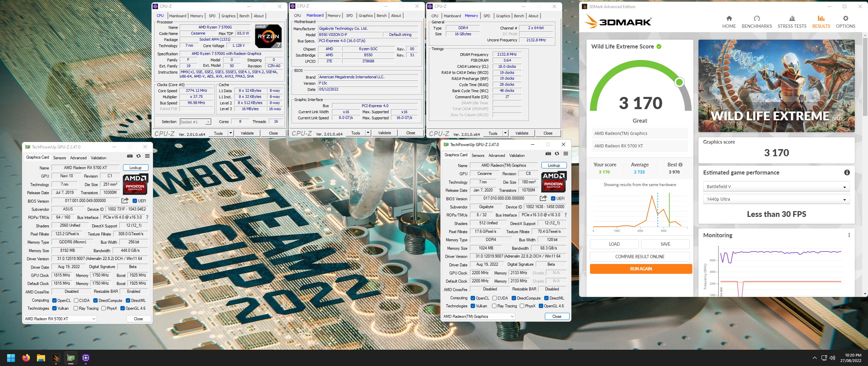Open the Battlefield V game dropdown
This screenshot has width=868, height=366.
(x=776, y=187)
